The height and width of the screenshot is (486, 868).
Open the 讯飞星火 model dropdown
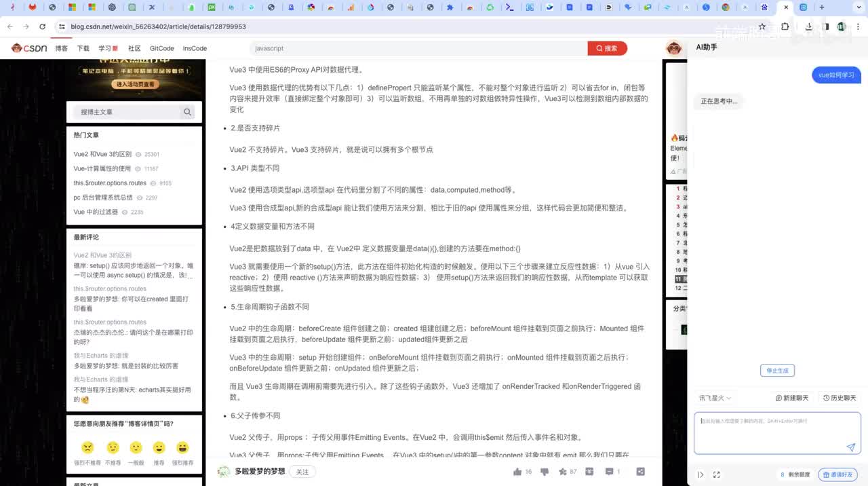[x=715, y=398]
